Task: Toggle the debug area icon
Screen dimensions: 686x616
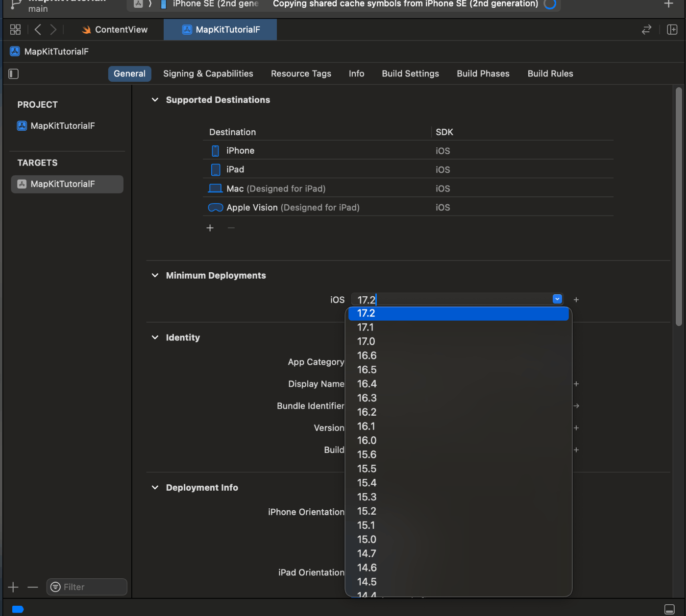Action: (x=669, y=609)
